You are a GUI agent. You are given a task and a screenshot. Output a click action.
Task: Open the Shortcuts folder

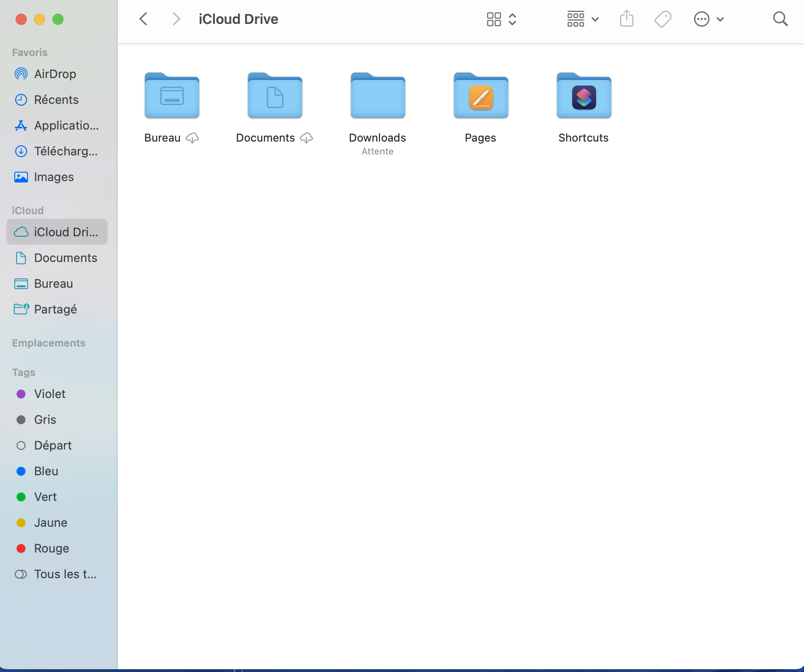(584, 97)
